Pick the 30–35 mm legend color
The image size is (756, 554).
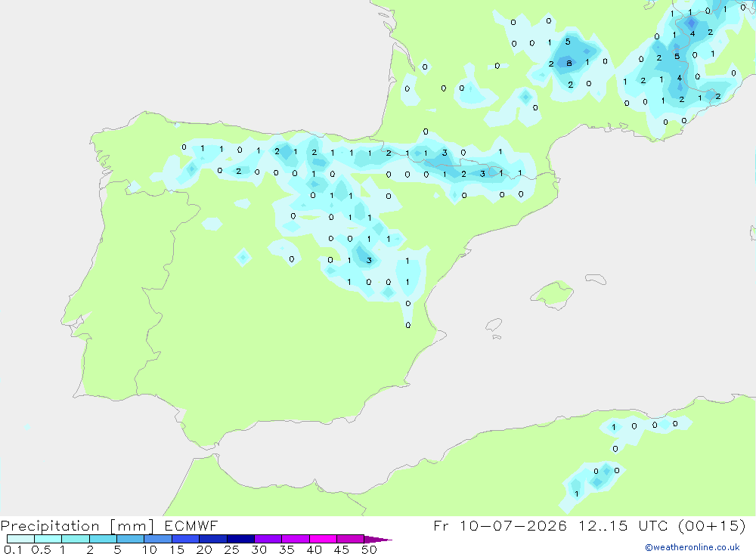(x=268, y=539)
